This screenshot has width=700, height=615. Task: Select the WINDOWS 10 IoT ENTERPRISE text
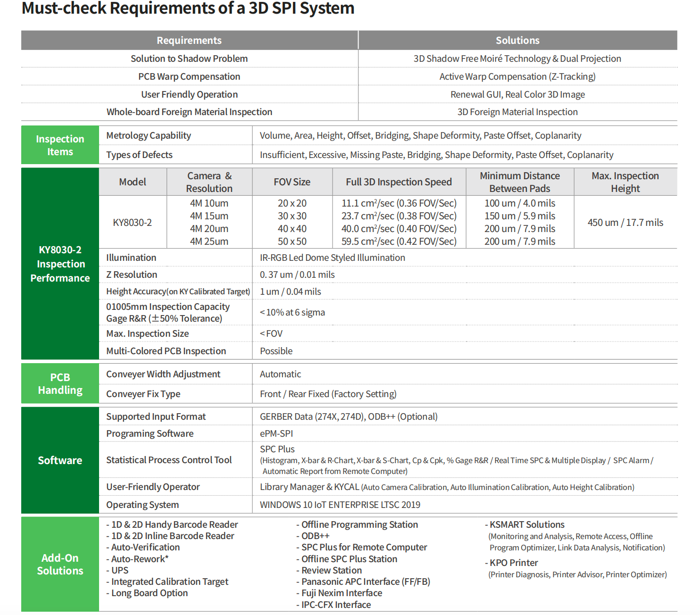point(340,505)
